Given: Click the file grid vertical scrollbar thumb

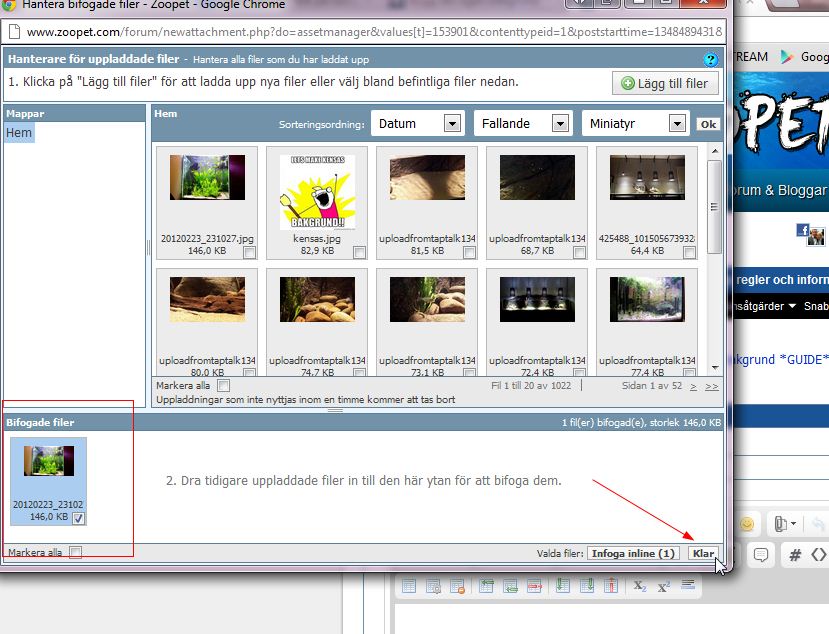Looking at the screenshot, I should [714, 207].
